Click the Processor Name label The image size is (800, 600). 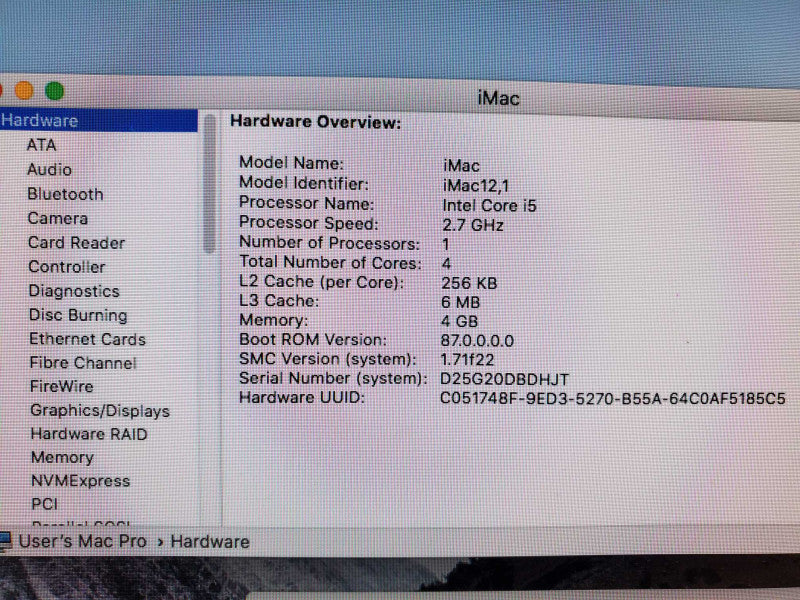(307, 203)
